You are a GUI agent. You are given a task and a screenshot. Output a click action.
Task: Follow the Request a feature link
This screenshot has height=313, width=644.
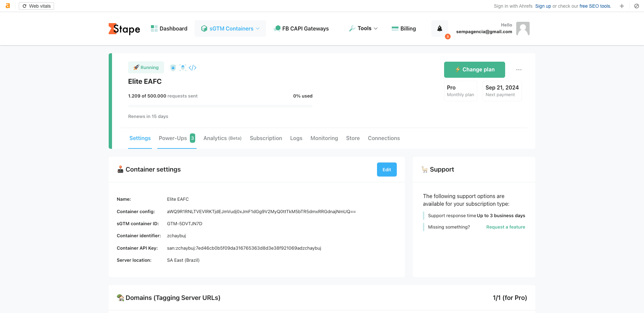506,227
